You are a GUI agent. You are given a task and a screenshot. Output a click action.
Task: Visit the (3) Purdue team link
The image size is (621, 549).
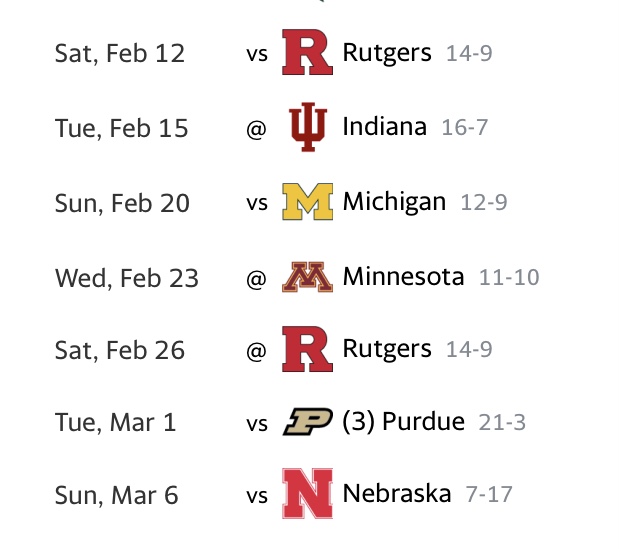403,421
